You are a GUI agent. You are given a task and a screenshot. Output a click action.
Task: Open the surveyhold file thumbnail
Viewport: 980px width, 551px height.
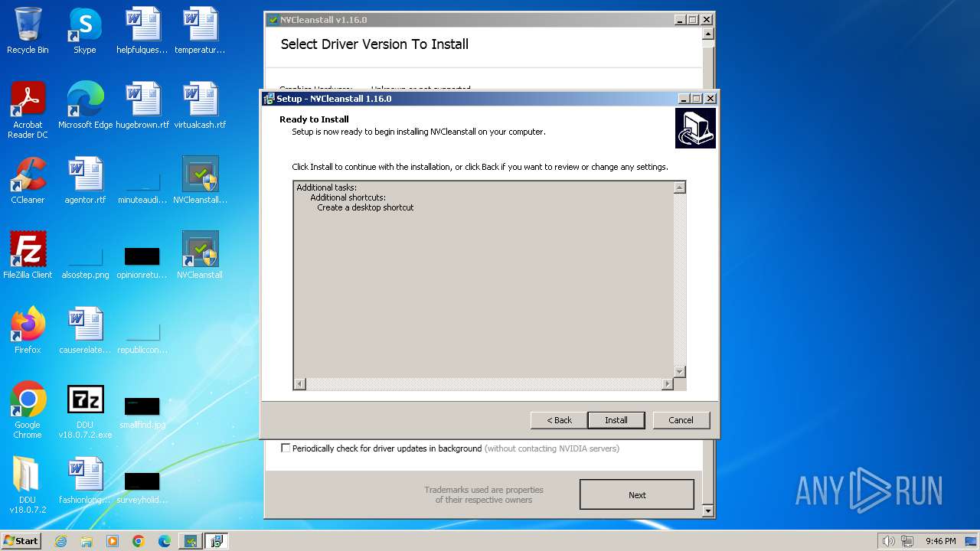click(x=142, y=487)
